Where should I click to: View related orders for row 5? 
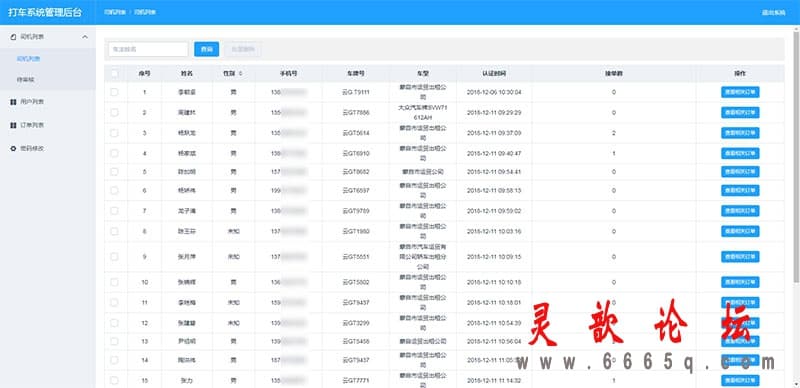740,172
